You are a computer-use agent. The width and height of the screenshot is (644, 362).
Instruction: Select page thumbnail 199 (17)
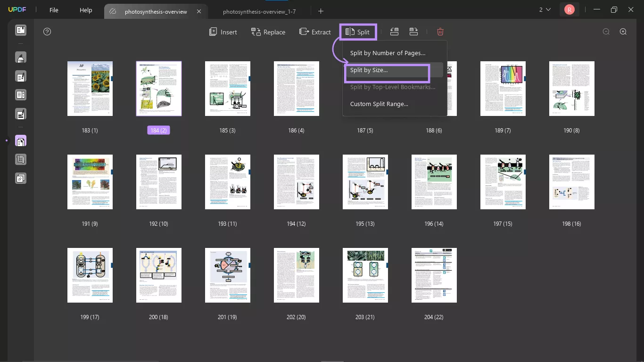[x=90, y=275]
